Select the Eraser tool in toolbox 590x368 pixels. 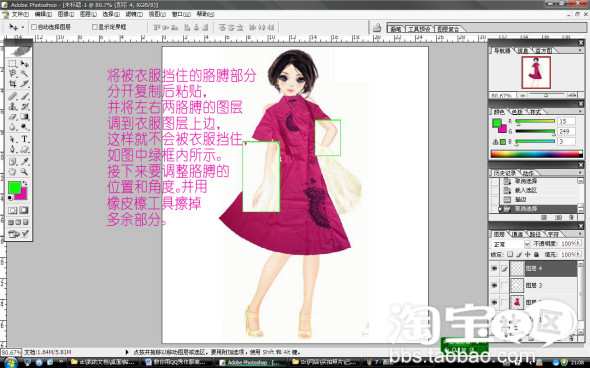point(12,117)
